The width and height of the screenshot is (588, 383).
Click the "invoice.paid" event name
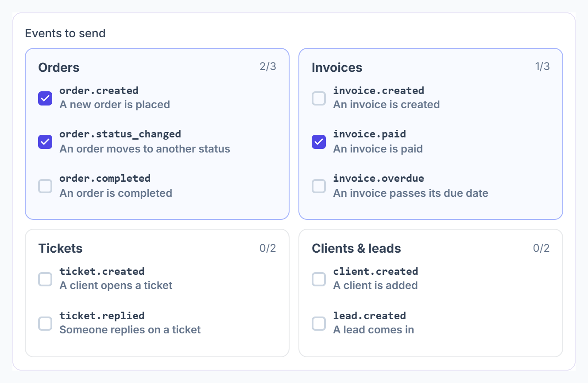(x=370, y=134)
